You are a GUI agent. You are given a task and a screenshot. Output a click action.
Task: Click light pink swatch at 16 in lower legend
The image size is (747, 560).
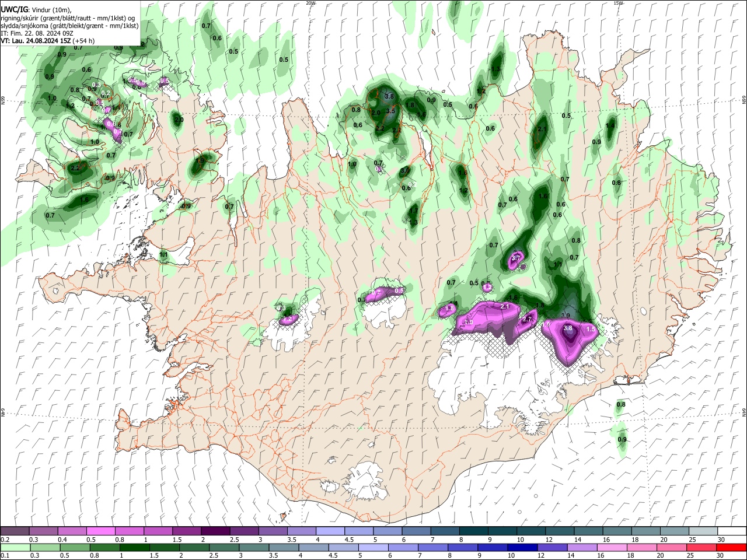[x=611, y=547]
